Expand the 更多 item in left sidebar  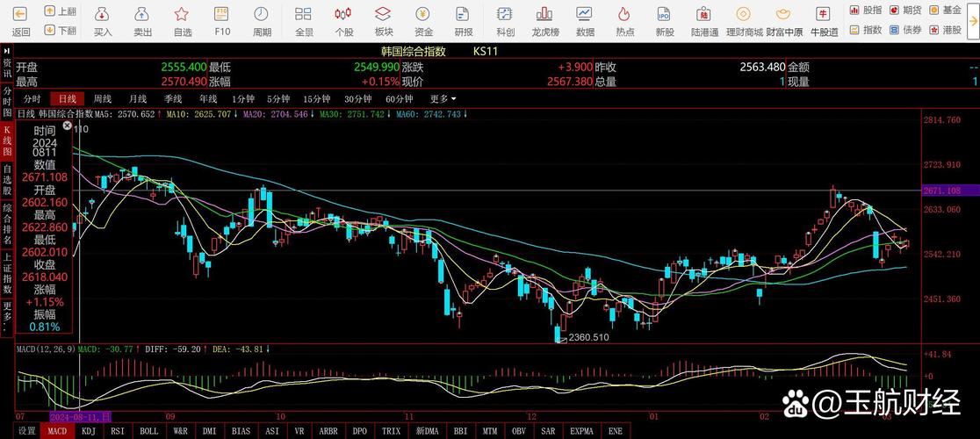pyautogui.click(x=7, y=314)
